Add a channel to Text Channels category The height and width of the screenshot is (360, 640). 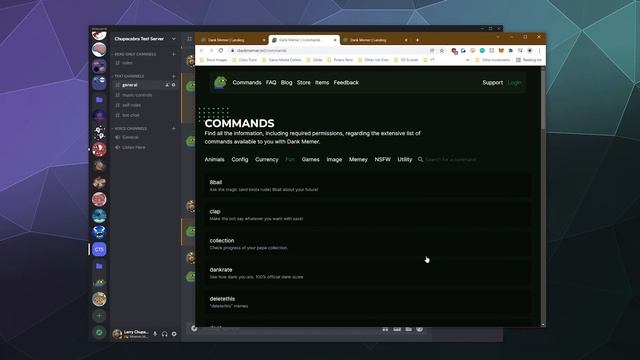coord(173,76)
